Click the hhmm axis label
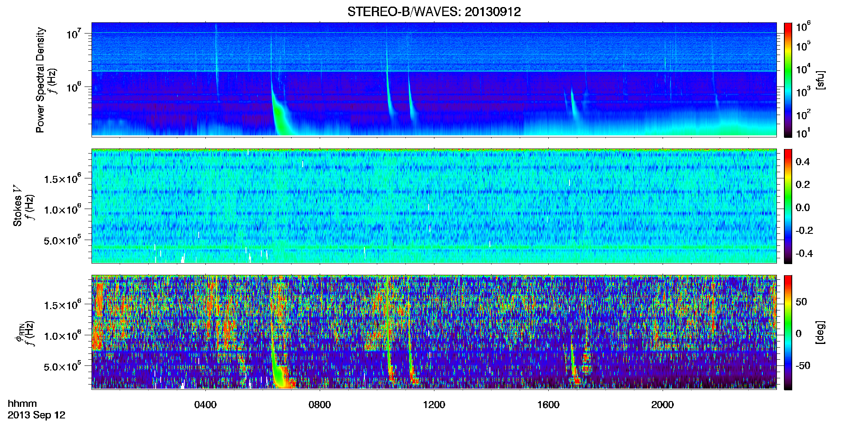Screen dimensions: 868x447 (x=22, y=404)
